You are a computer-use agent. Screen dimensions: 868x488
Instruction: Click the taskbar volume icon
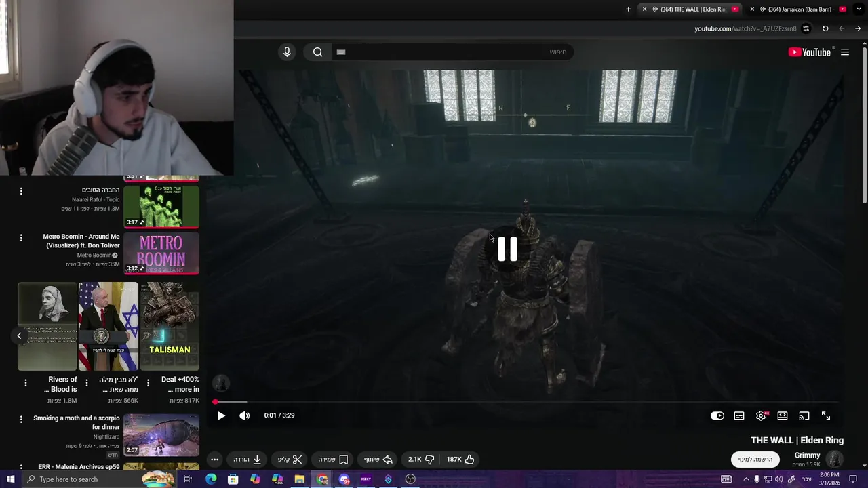[780, 479]
